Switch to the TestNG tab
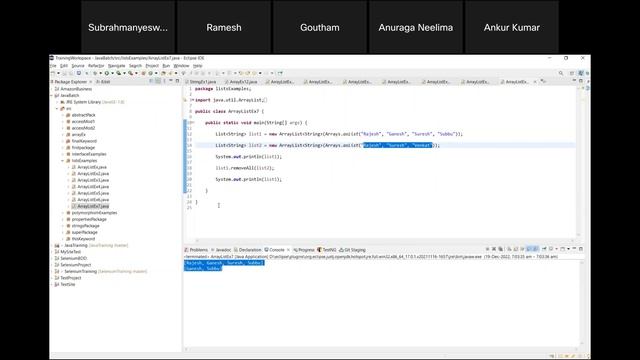Image resolution: width=640 pixels, height=360 pixels. click(x=327, y=250)
